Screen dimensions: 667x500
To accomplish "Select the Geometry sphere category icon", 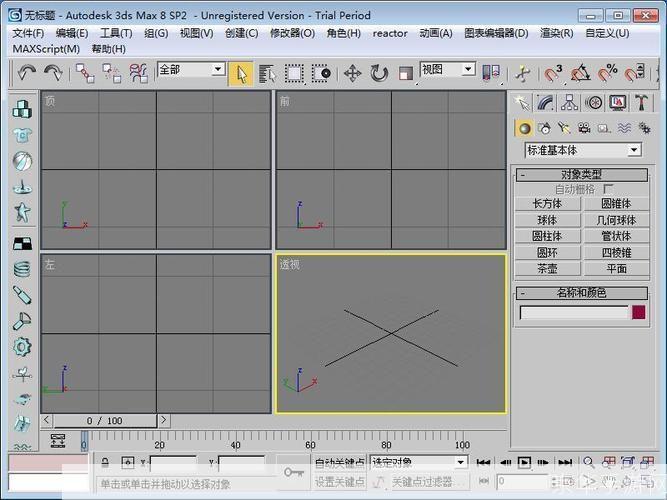I will click(524, 128).
